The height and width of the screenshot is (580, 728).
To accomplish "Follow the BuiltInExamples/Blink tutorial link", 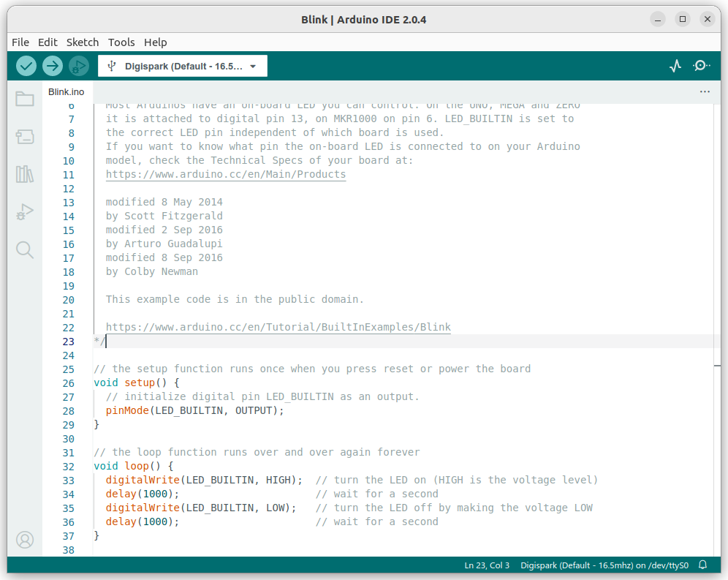I will [x=278, y=327].
